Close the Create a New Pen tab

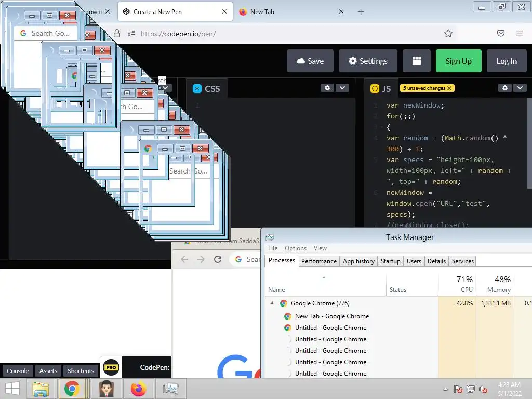point(224,11)
